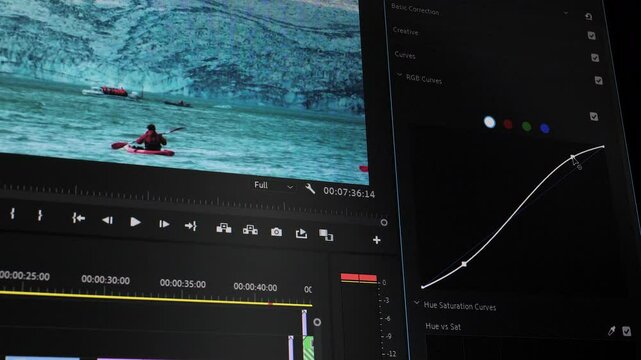Click the red audio meter clip indicator

(x=359, y=278)
